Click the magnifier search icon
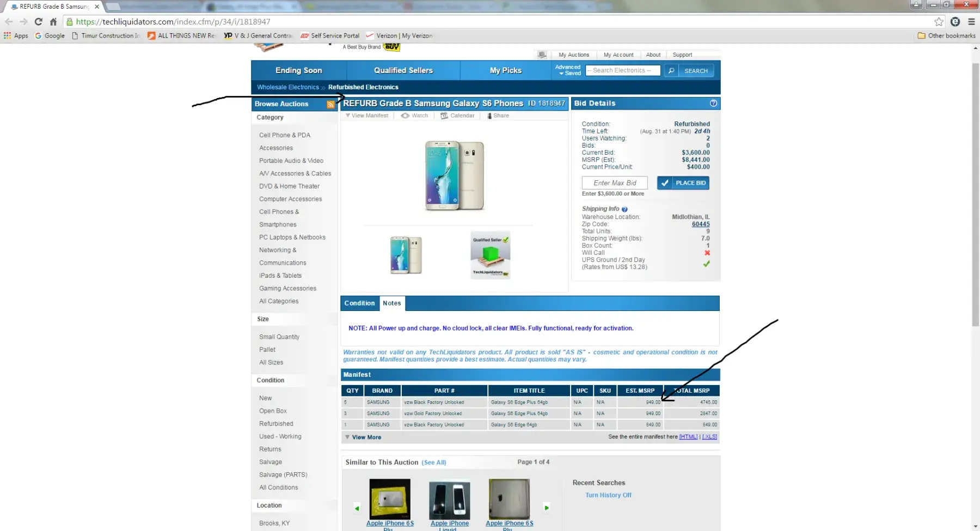This screenshot has width=980, height=531. 671,71
